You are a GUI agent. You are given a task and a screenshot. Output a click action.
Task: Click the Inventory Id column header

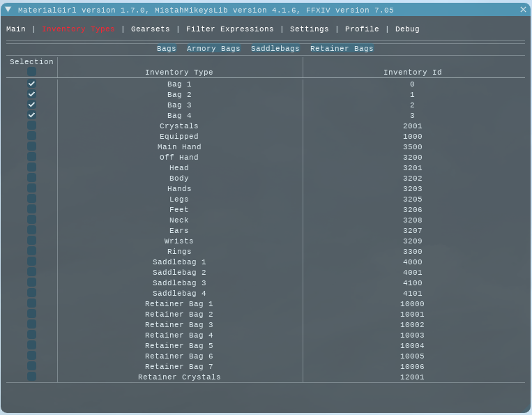[412, 73]
